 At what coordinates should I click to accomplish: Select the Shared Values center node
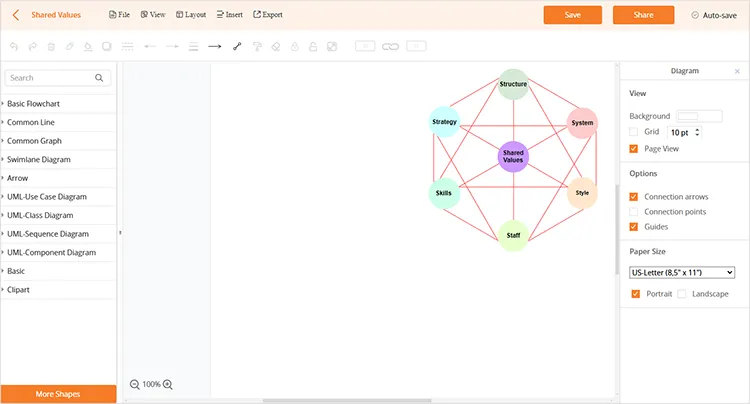[x=513, y=156]
